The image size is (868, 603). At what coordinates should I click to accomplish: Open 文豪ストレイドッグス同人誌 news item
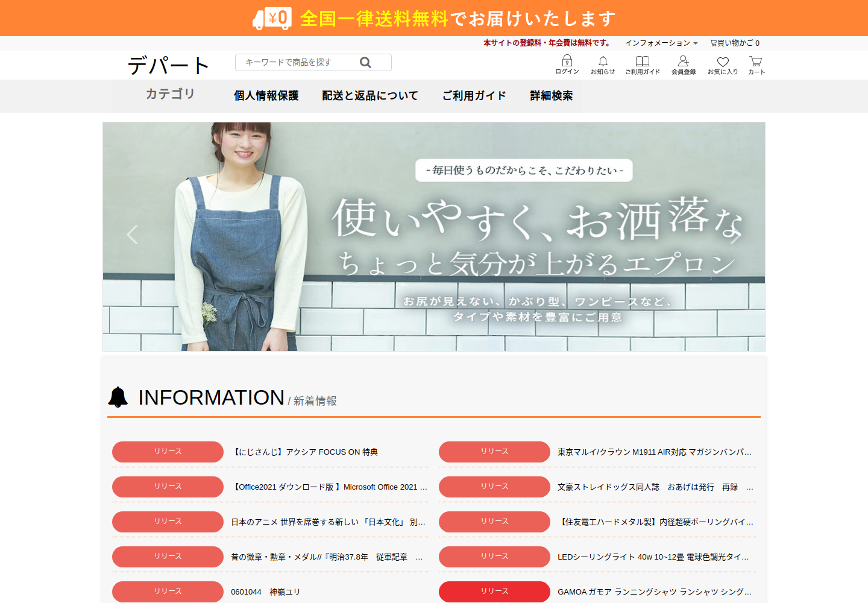pos(655,487)
